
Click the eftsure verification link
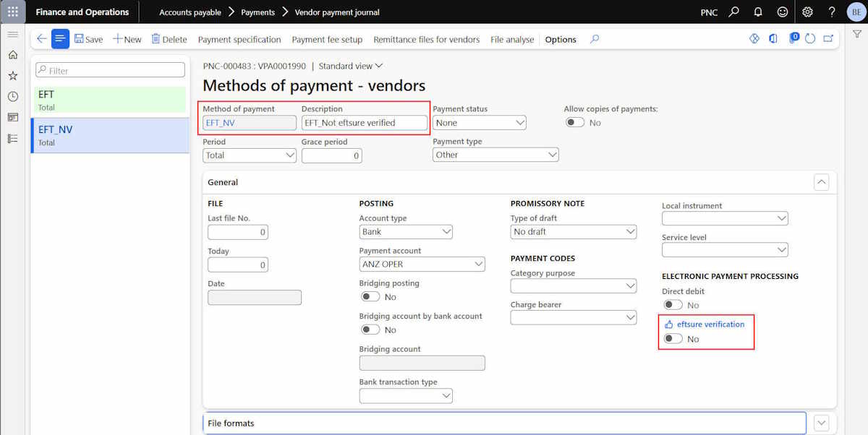(x=710, y=324)
